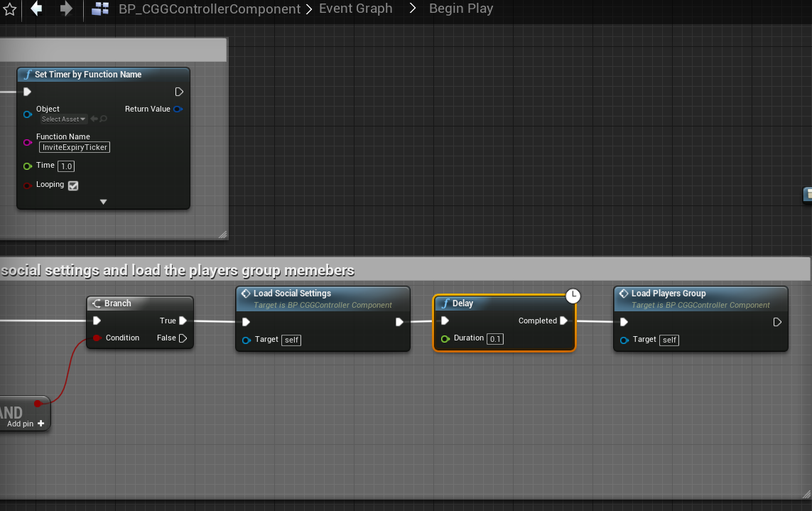Screen dimensions: 812x511
Task: Open BP_CGGControllerComponent breadcrumb
Action: pos(210,9)
